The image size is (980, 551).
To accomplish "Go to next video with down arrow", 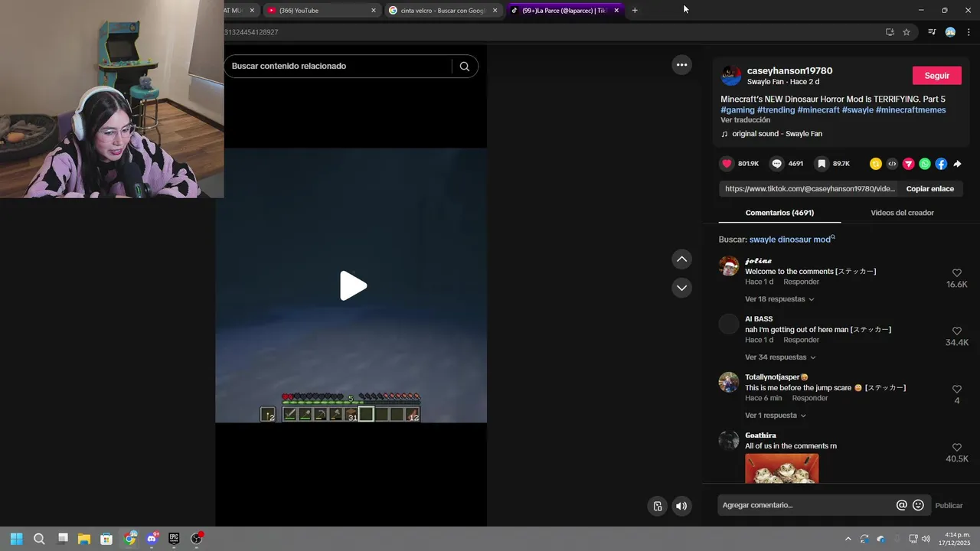I will click(681, 288).
